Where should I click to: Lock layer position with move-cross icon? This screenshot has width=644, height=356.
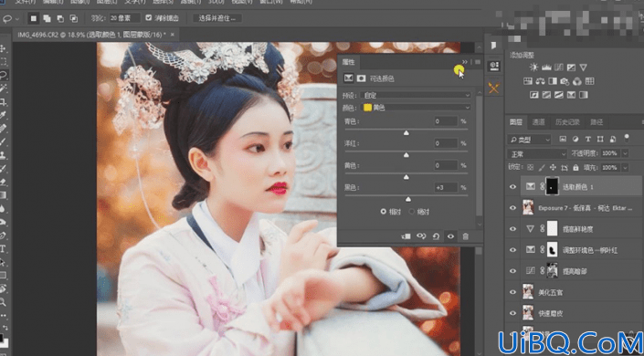553,168
